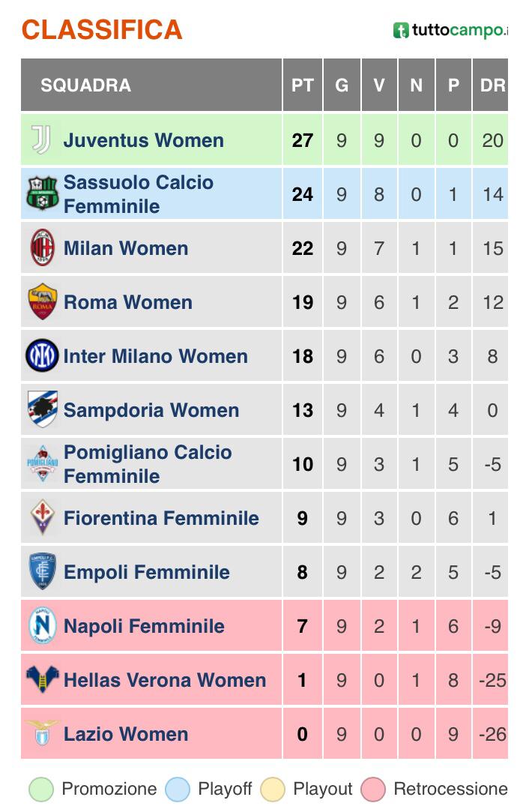This screenshot has width=526, height=812.
Task: Open the tuttocampo.it logo link
Action: tap(450, 30)
